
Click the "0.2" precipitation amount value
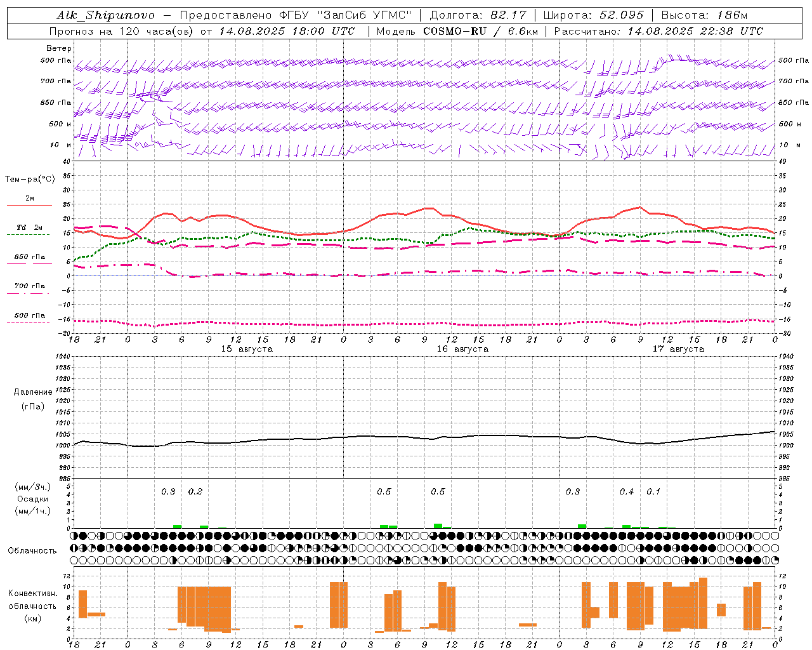tap(195, 492)
